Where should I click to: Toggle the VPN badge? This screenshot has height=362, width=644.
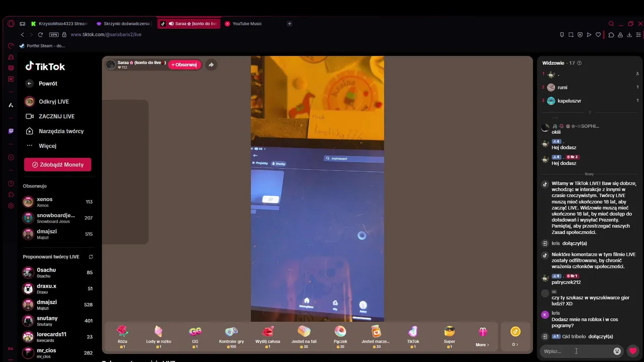tap(54, 35)
